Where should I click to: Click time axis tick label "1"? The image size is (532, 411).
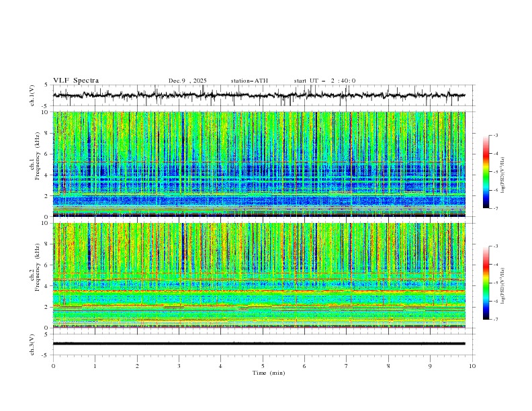pos(95,366)
